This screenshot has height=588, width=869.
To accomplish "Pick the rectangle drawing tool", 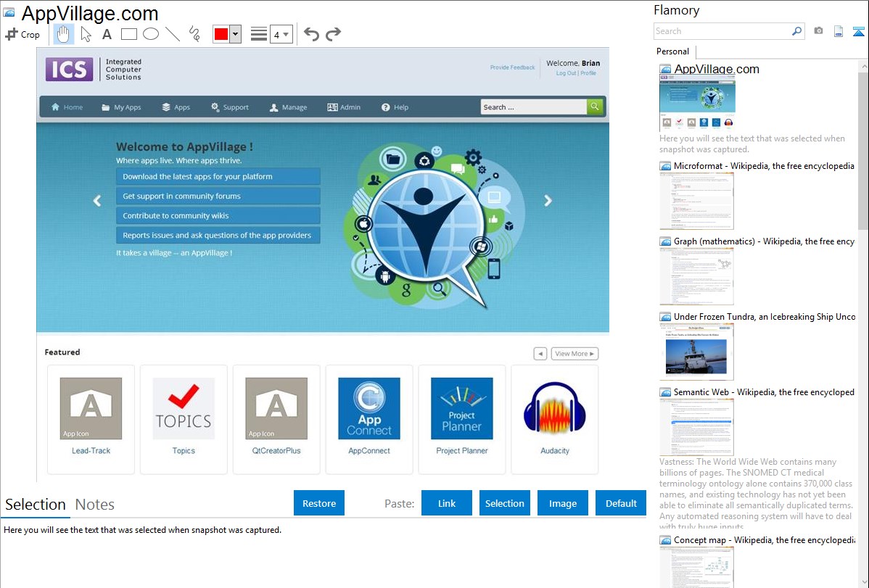I will pyautogui.click(x=128, y=34).
